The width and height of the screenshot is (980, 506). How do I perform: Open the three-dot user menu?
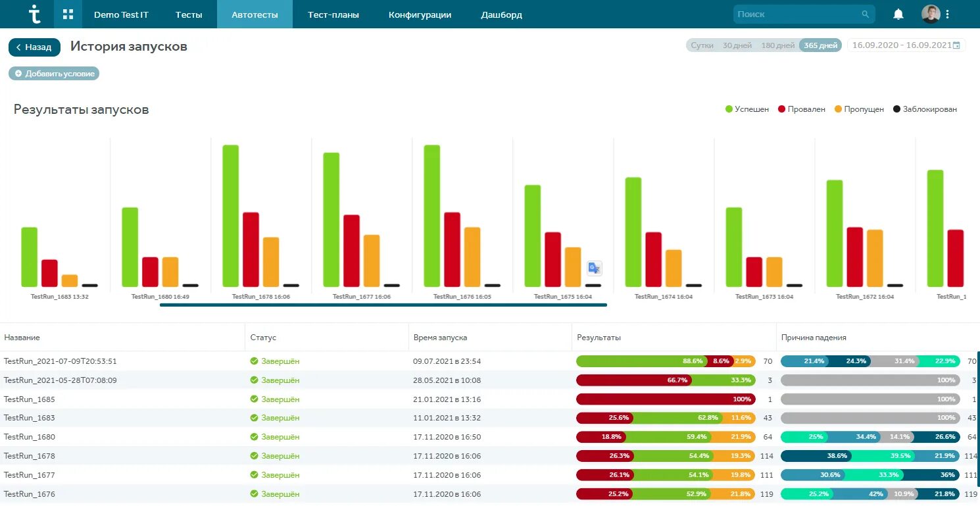pos(948,14)
